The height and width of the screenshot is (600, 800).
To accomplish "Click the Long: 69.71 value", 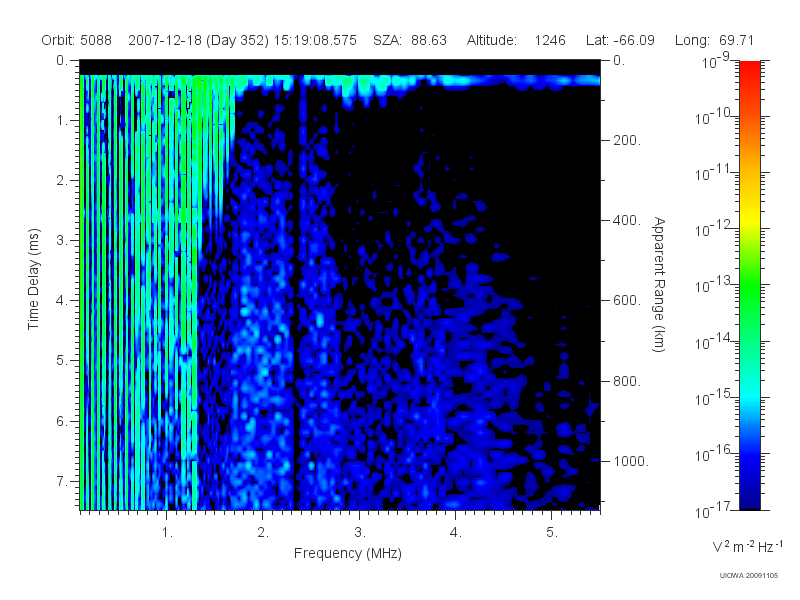I will pos(714,40).
